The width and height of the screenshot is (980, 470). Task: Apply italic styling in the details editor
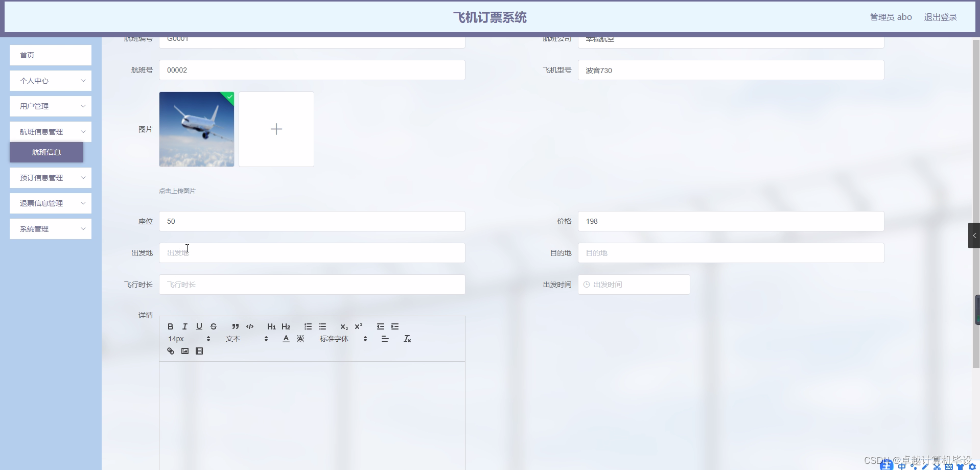tap(184, 326)
